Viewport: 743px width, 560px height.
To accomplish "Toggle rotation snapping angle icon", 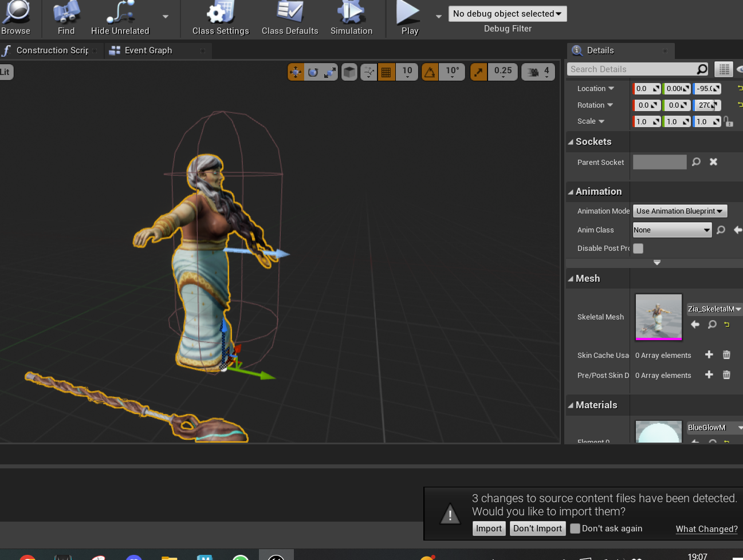I will point(430,72).
